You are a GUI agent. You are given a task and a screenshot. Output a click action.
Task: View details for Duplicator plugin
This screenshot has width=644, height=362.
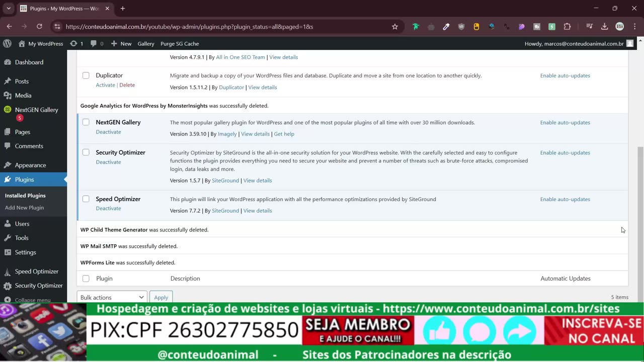(263, 87)
